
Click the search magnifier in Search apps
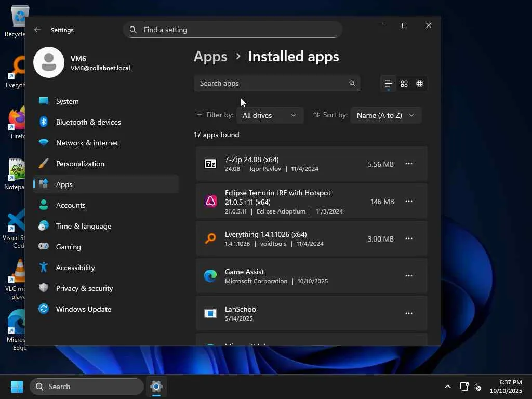coord(352,83)
